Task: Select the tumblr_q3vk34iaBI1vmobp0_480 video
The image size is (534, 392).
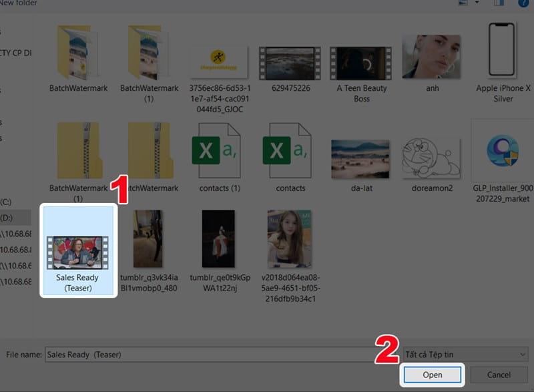Action: 149,250
